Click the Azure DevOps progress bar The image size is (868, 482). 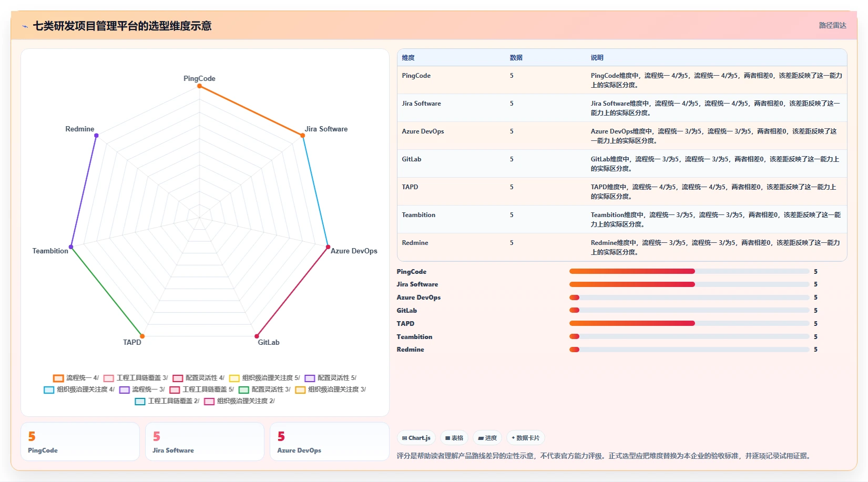click(x=689, y=298)
